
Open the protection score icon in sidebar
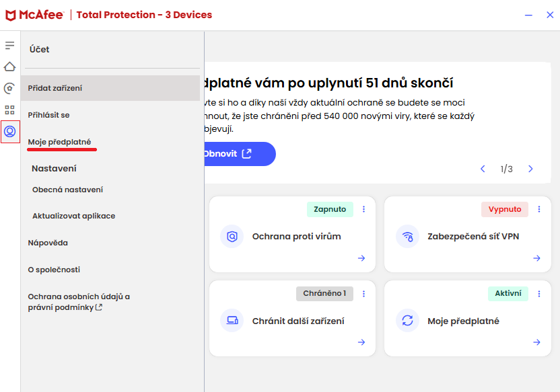coord(9,88)
